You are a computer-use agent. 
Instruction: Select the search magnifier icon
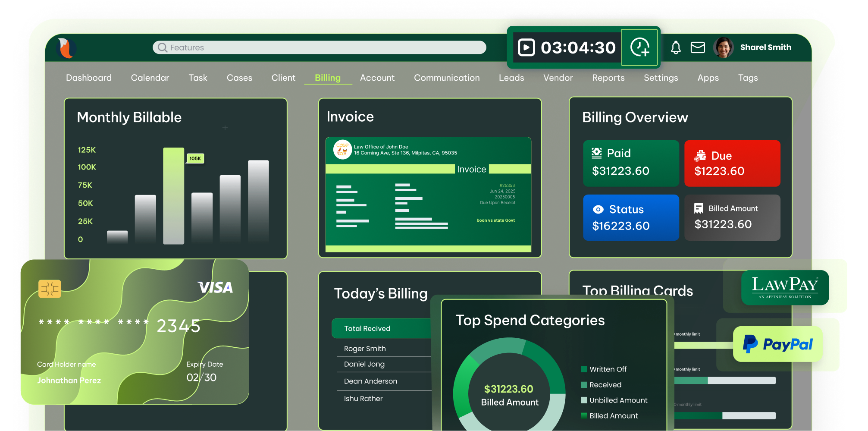[162, 47]
